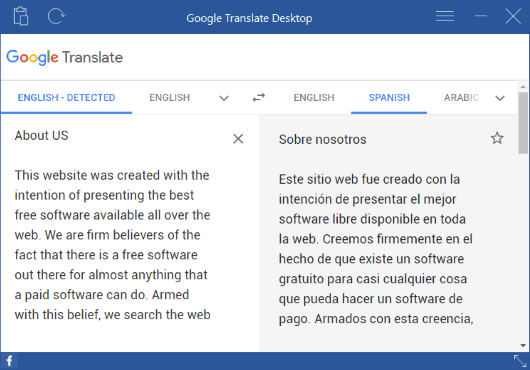This screenshot has height=370, width=530.
Task: Select the Arabic target tab
Action: 461,98
